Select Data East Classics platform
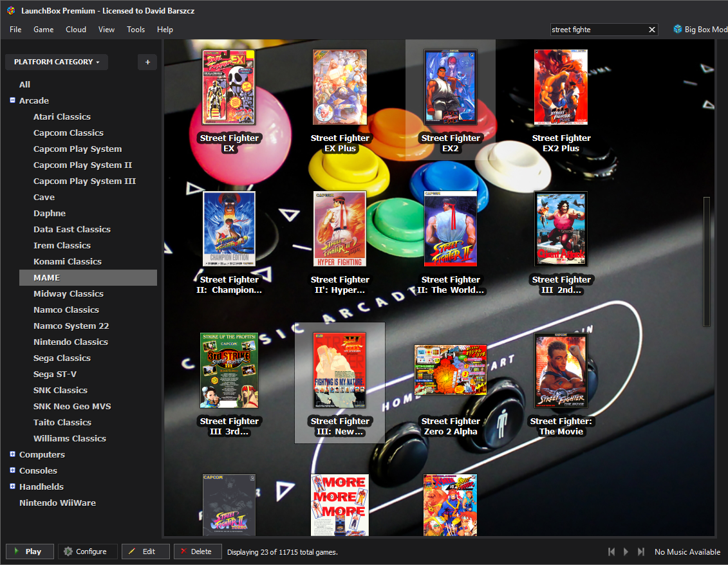The height and width of the screenshot is (565, 728). pos(72,229)
